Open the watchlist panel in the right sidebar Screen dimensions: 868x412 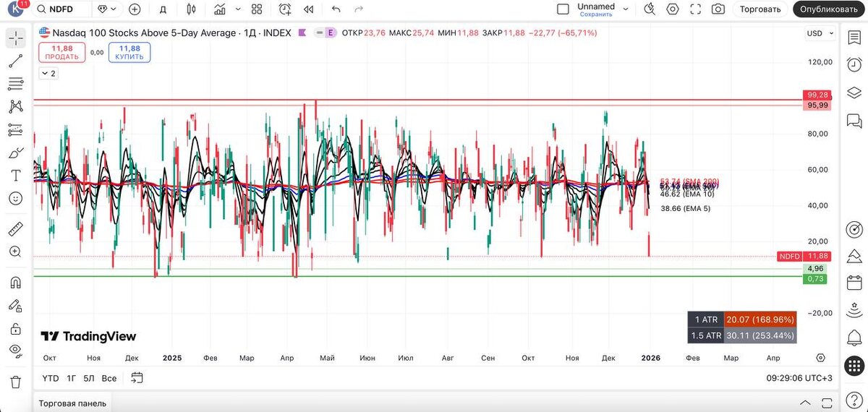point(854,38)
